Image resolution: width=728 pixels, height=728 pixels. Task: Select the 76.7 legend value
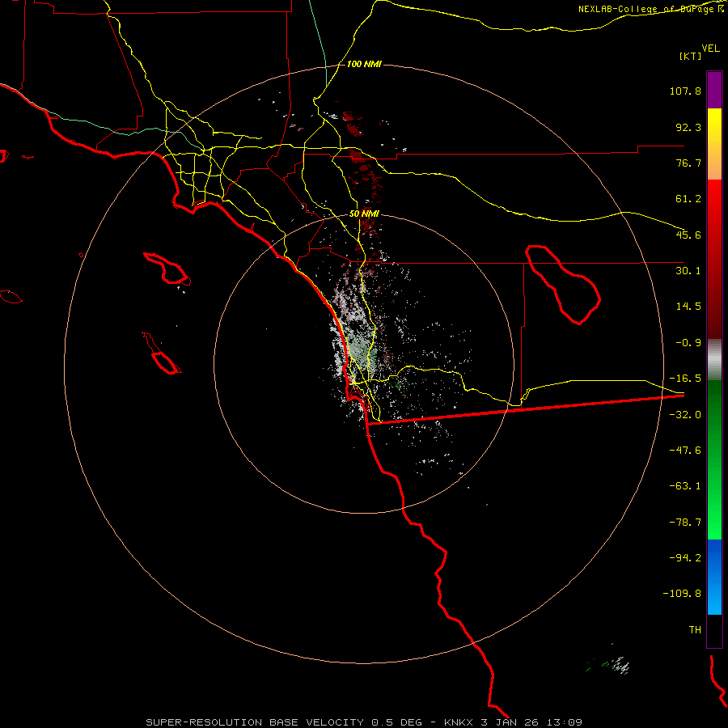688,163
